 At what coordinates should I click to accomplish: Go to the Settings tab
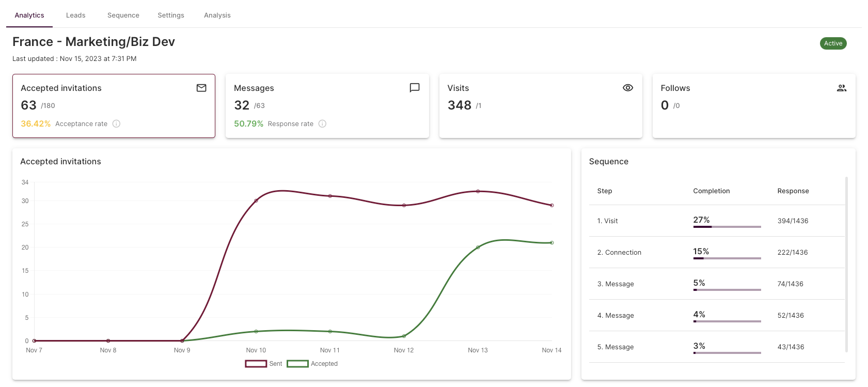[x=171, y=15]
